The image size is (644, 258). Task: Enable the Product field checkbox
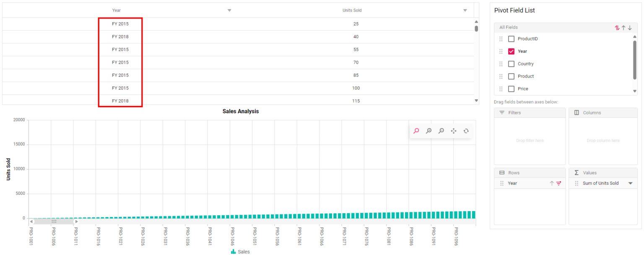click(x=512, y=76)
